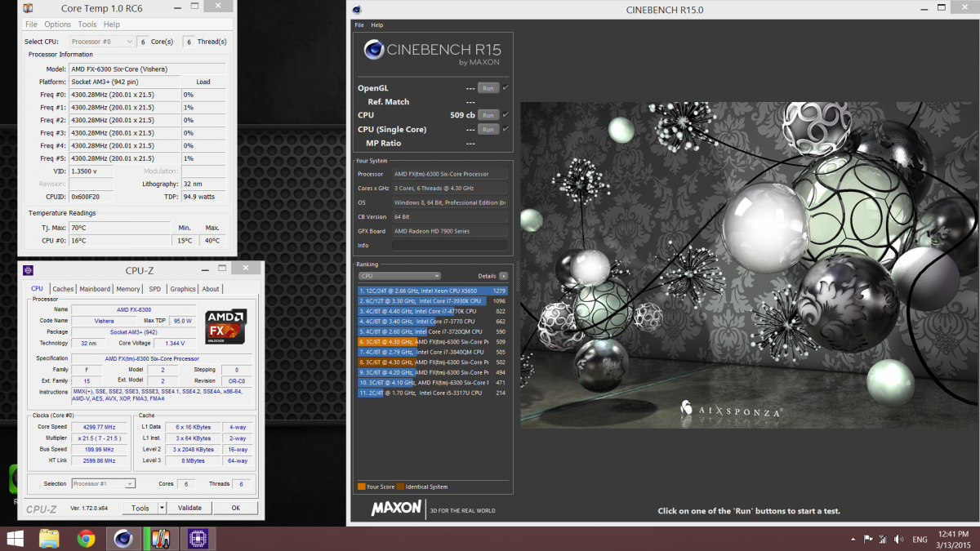The image size is (980, 551).
Task: Open the network status tray icon
Action: point(882,539)
